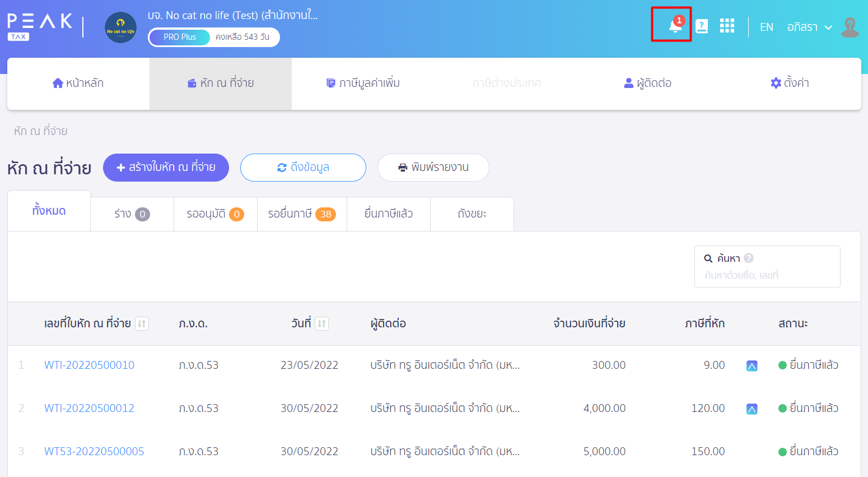Click status ยื่นภาษีแล้ว in WT53-20220500005 row
Image resolution: width=868 pixels, height=477 pixels.
pyautogui.click(x=808, y=451)
